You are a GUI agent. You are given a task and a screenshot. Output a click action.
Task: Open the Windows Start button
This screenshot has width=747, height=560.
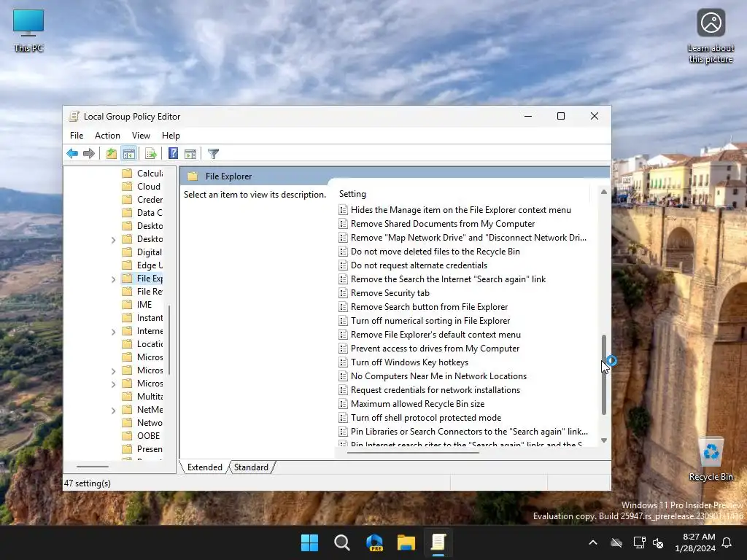(309, 542)
